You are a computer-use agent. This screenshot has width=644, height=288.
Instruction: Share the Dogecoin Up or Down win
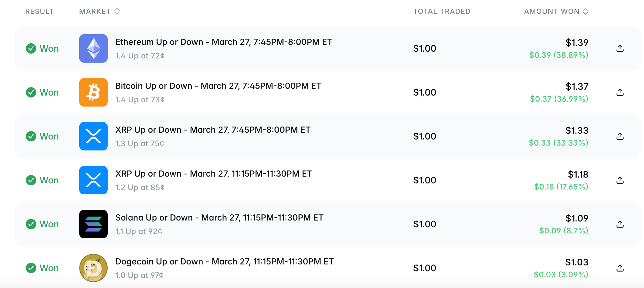tap(620, 268)
